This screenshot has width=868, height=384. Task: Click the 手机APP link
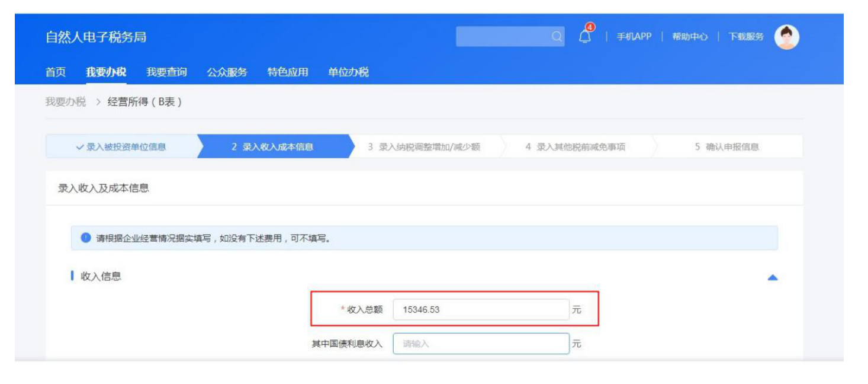pos(634,37)
